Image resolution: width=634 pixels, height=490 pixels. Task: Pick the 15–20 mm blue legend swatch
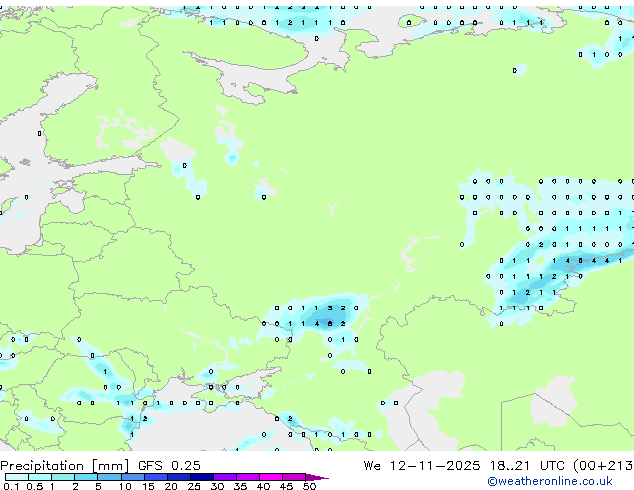156,477
